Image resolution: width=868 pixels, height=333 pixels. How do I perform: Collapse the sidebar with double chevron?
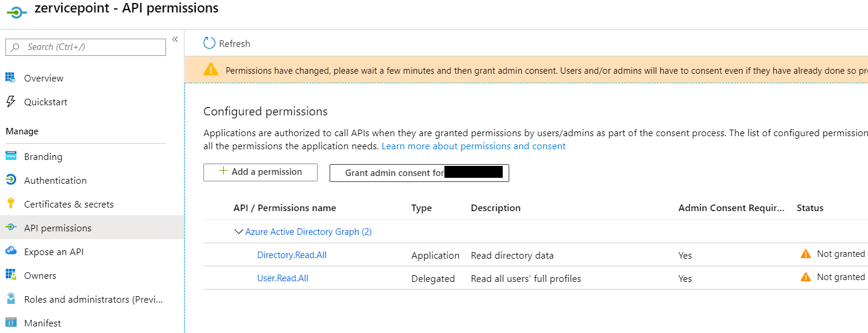(175, 39)
